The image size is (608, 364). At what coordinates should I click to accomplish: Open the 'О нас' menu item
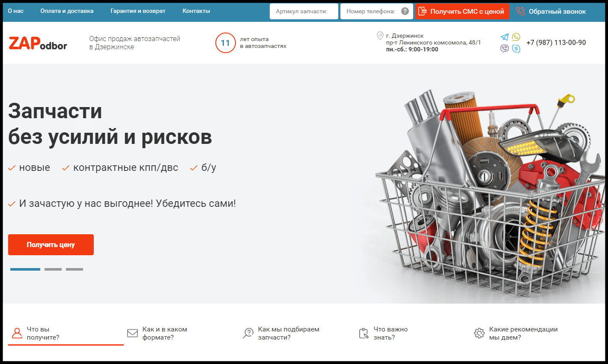pyautogui.click(x=16, y=11)
